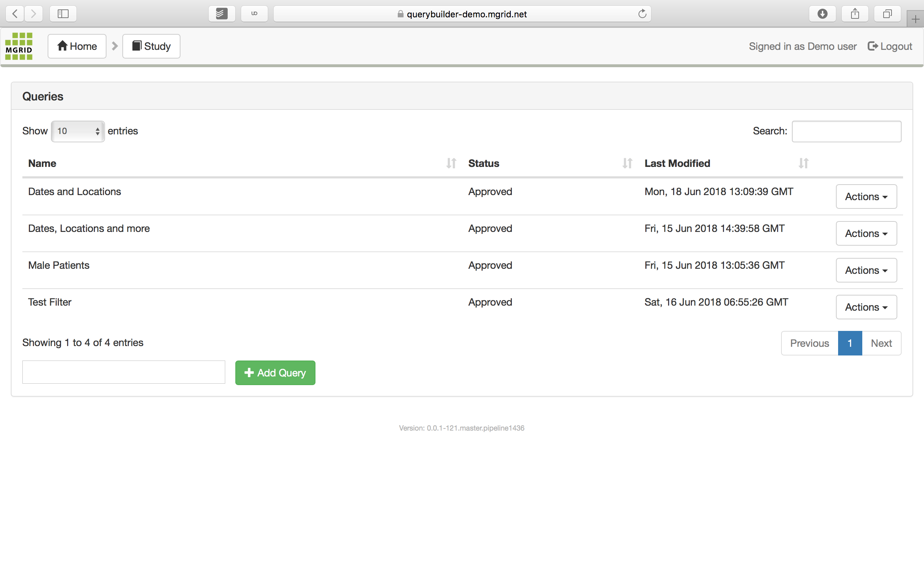Image resolution: width=924 pixels, height=578 pixels.
Task: Click the Add Query button
Action: [275, 373]
